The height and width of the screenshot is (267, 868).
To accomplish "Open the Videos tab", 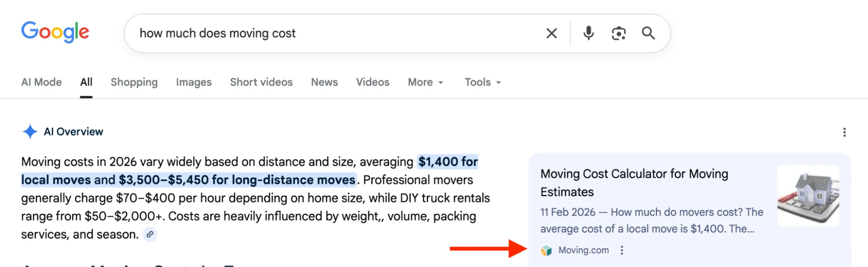I will click(373, 82).
